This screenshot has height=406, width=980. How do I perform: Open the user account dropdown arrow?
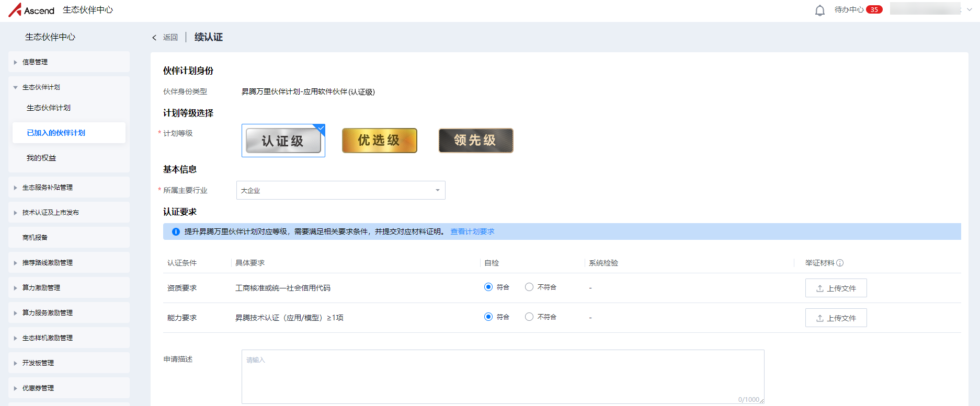[970, 9]
